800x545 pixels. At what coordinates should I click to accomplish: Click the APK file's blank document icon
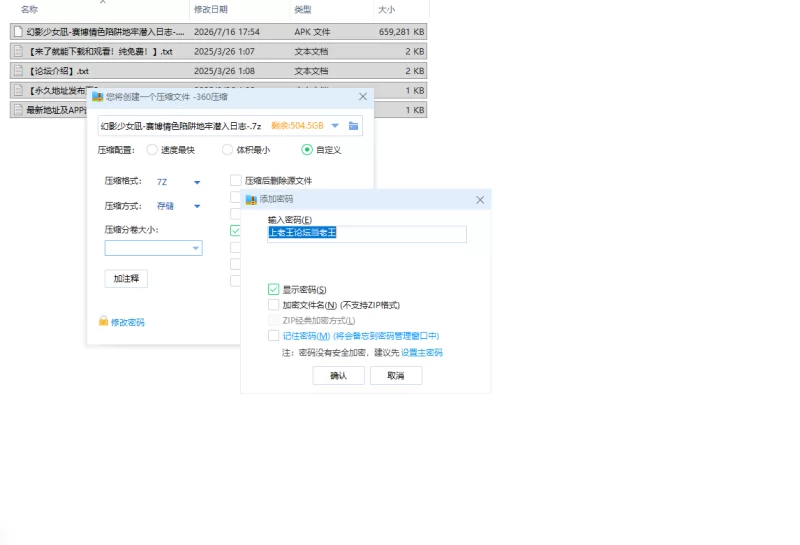(18, 32)
